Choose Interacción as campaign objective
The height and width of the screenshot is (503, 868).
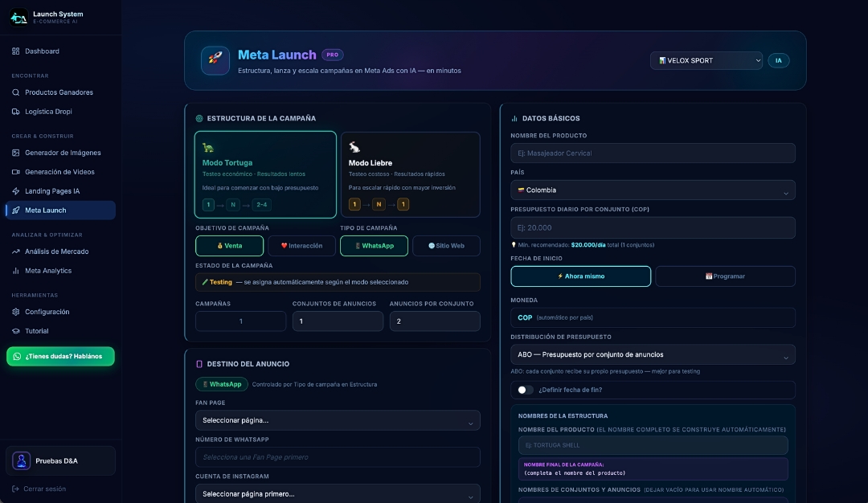coord(301,246)
